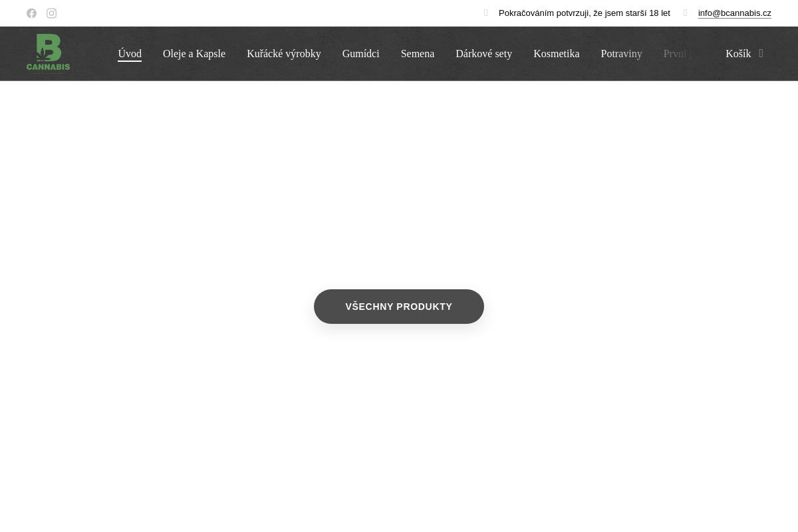Screen dimensions: 798x532
Task: Select the Kosmetika menu item
Action: 556,54
